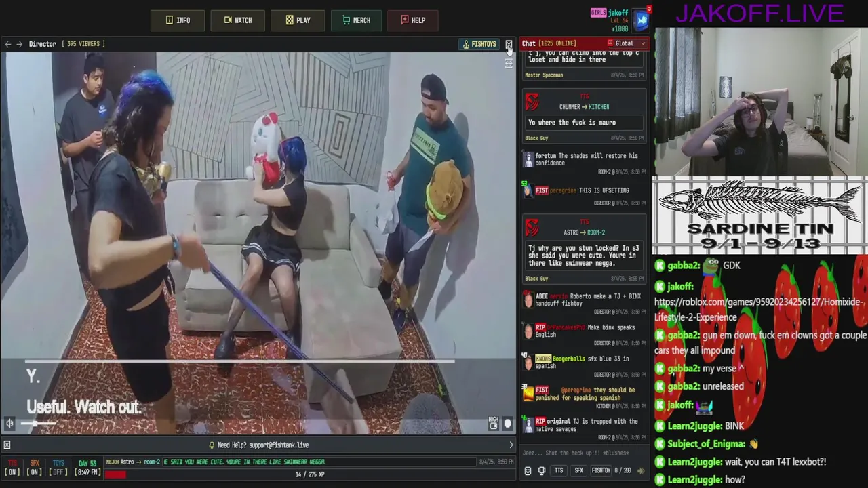
Task: Click the Sardine Tin 9/1-9/13 banner
Action: (x=760, y=216)
